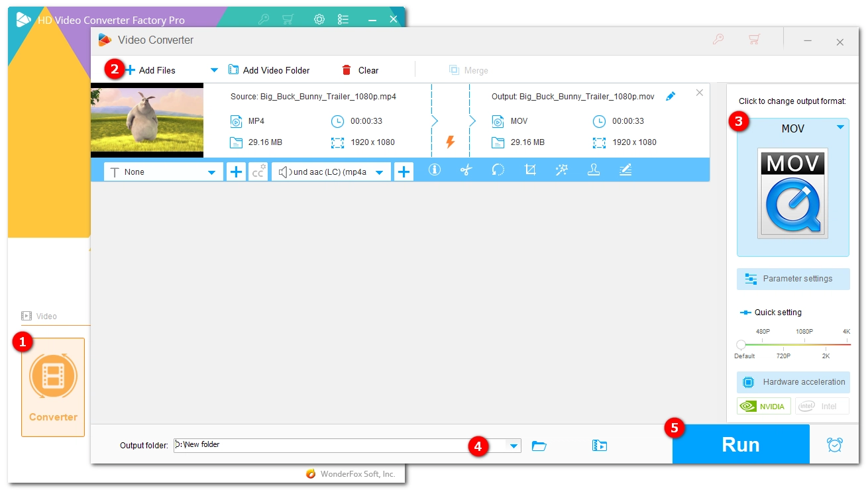Add subtitle with plus icon
The width and height of the screenshot is (868, 490).
click(x=236, y=171)
